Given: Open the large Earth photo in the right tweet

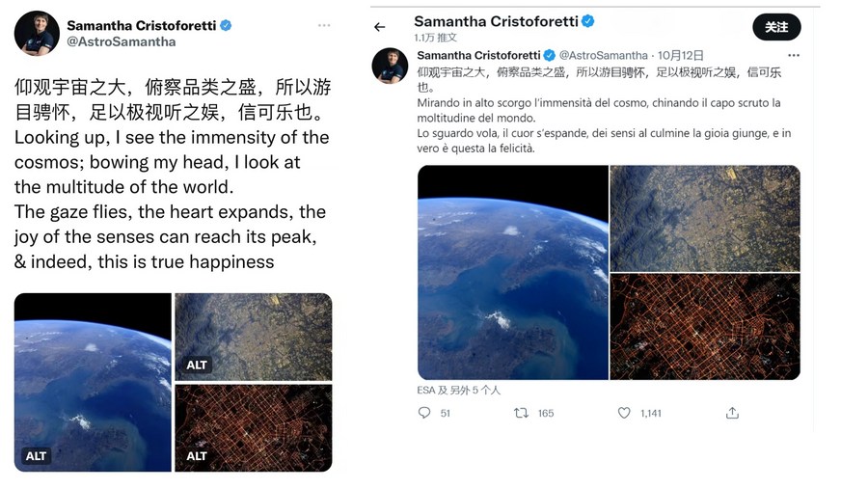Looking at the screenshot, I should pos(512,272).
